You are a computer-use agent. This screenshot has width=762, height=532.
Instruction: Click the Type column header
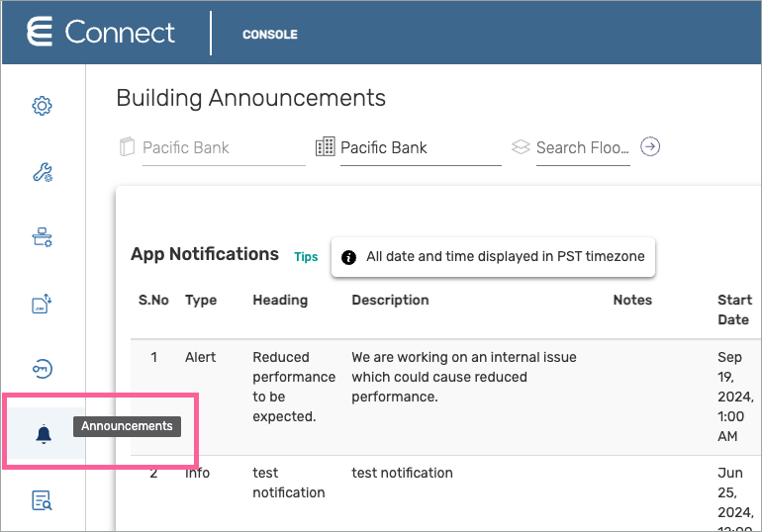[201, 301]
